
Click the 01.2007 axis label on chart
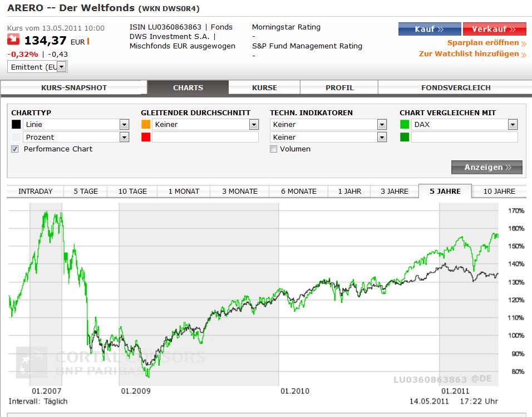pos(47,391)
